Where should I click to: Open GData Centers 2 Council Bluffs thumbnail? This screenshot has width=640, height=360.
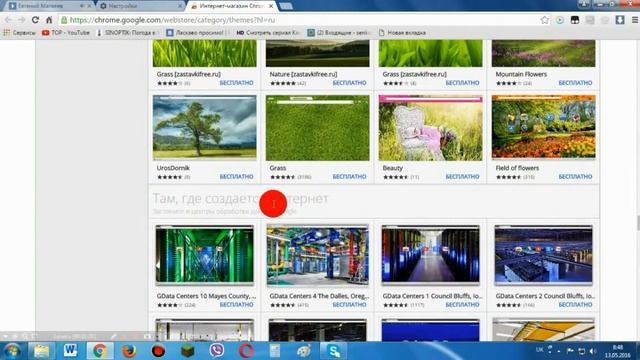[543, 255]
